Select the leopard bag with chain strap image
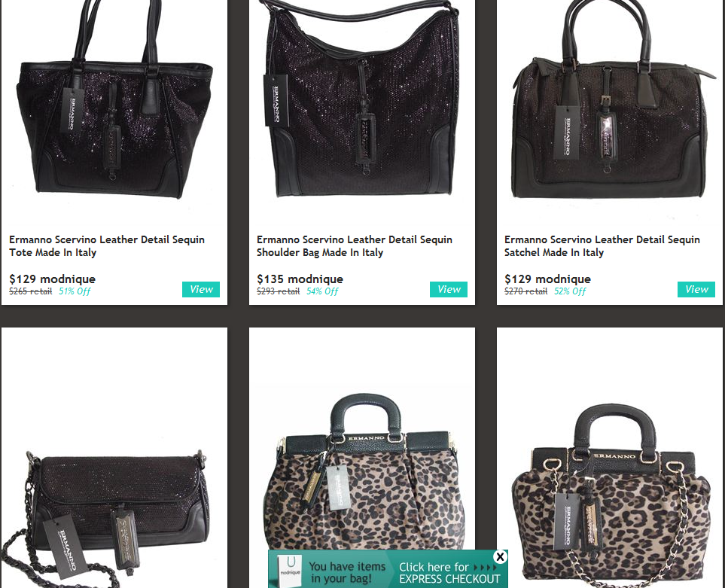Image resolution: width=725 pixels, height=588 pixels. (x=611, y=495)
